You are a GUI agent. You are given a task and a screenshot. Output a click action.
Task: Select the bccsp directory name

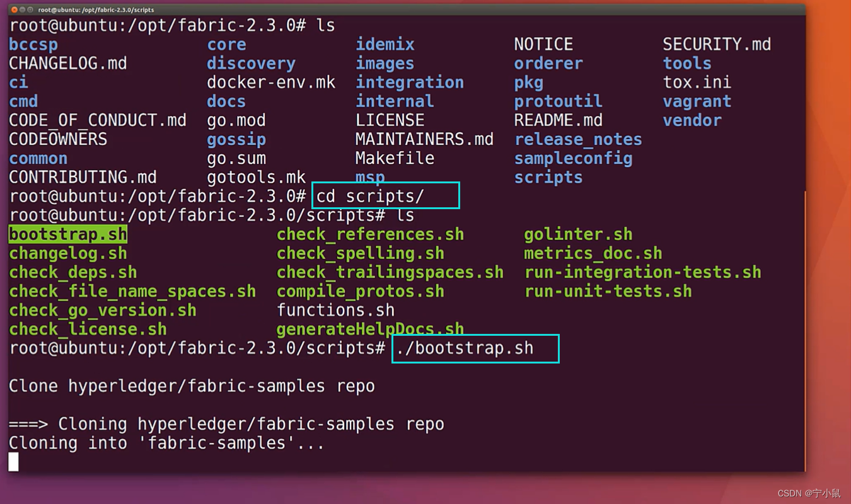pos(33,45)
